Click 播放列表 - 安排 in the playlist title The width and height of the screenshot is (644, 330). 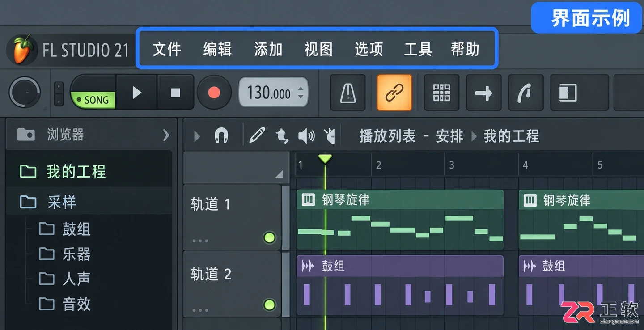[411, 136]
